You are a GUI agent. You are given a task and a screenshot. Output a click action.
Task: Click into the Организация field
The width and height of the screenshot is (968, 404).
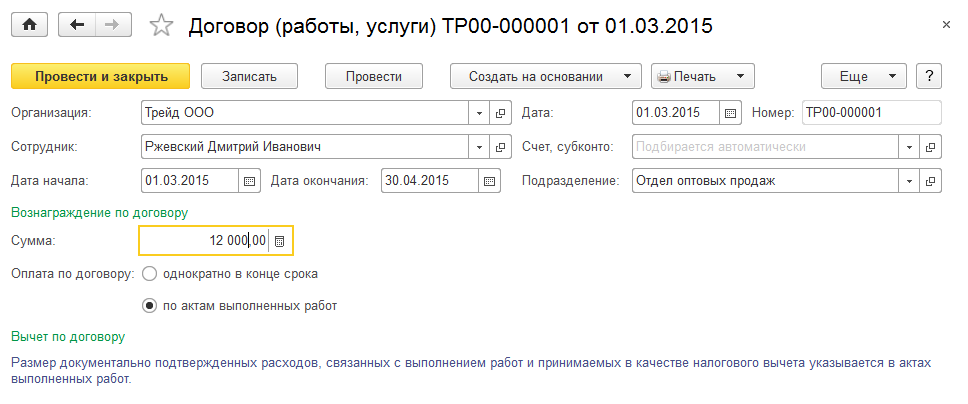[x=306, y=113]
